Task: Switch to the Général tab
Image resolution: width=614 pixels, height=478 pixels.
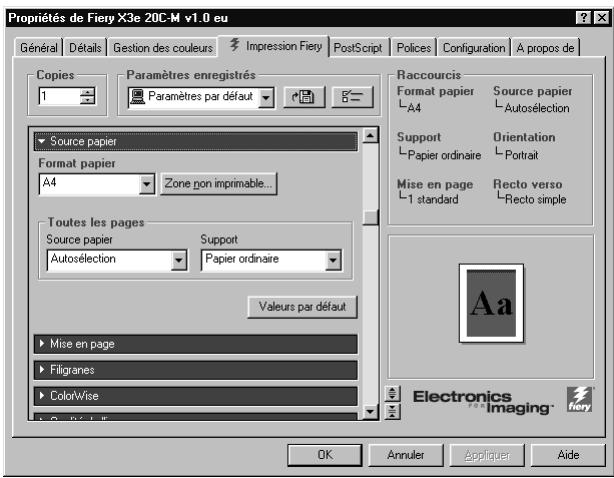Action: 38,48
